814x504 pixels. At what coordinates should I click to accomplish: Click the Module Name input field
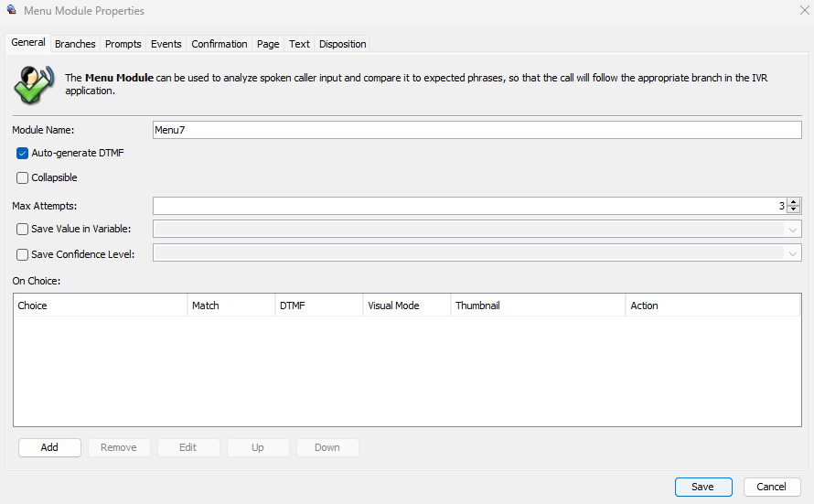tap(477, 130)
